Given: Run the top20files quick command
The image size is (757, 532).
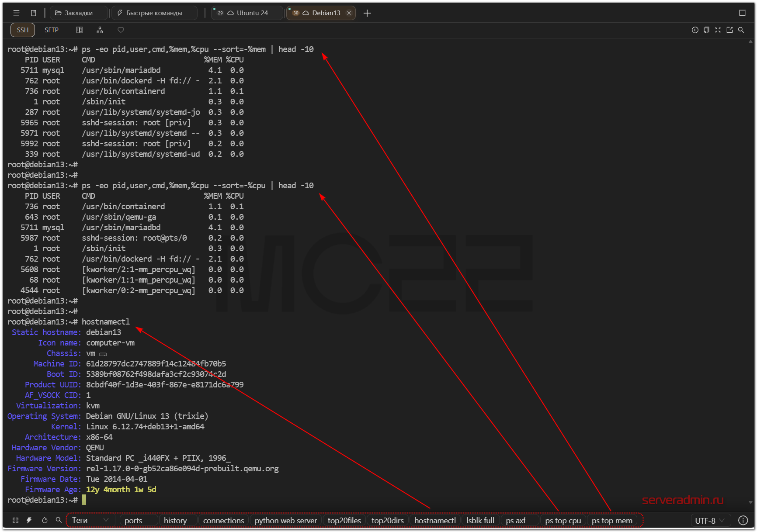Looking at the screenshot, I should click(x=344, y=520).
